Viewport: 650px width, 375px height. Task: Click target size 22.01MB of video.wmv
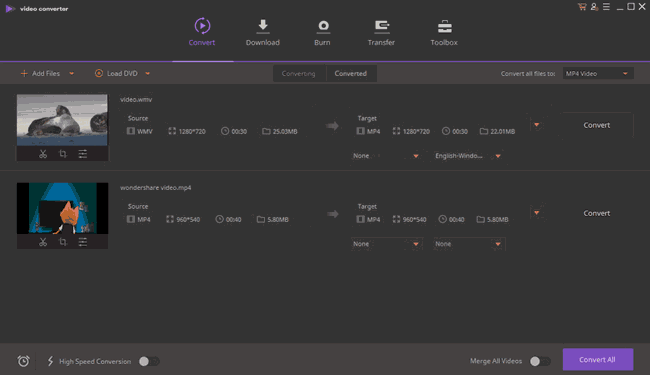[x=502, y=131]
